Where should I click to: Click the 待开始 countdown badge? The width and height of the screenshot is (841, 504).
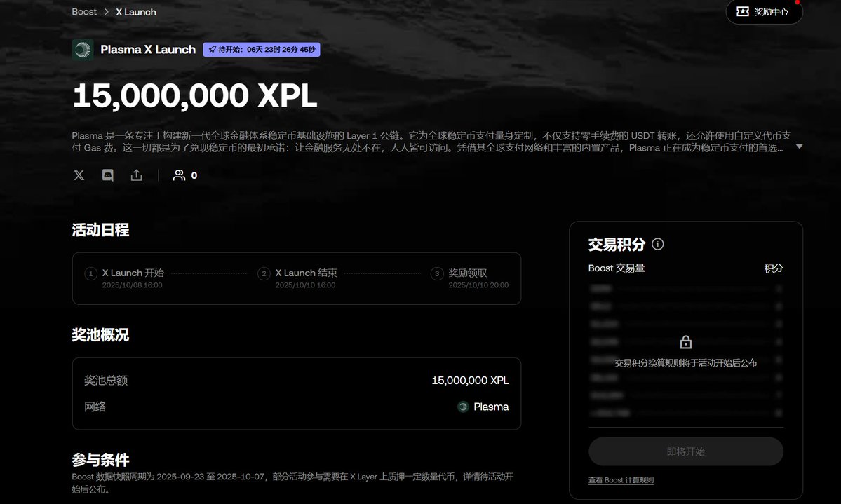(262, 49)
